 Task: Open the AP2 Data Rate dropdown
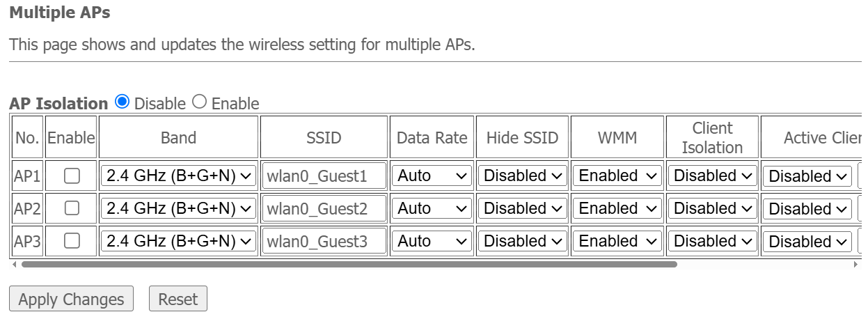tap(432, 208)
